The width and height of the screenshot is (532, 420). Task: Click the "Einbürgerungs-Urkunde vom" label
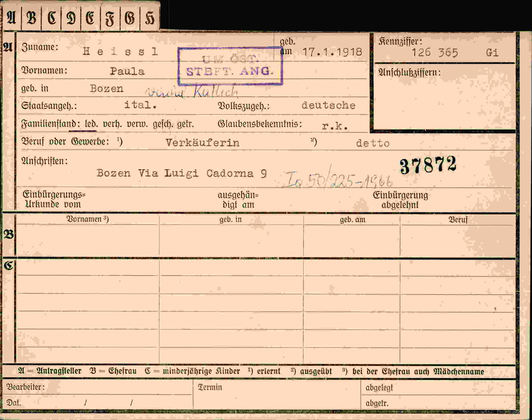54,200
